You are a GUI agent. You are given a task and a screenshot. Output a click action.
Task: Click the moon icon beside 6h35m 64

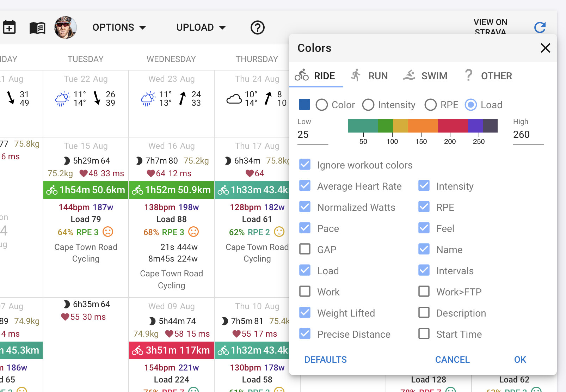click(x=66, y=304)
